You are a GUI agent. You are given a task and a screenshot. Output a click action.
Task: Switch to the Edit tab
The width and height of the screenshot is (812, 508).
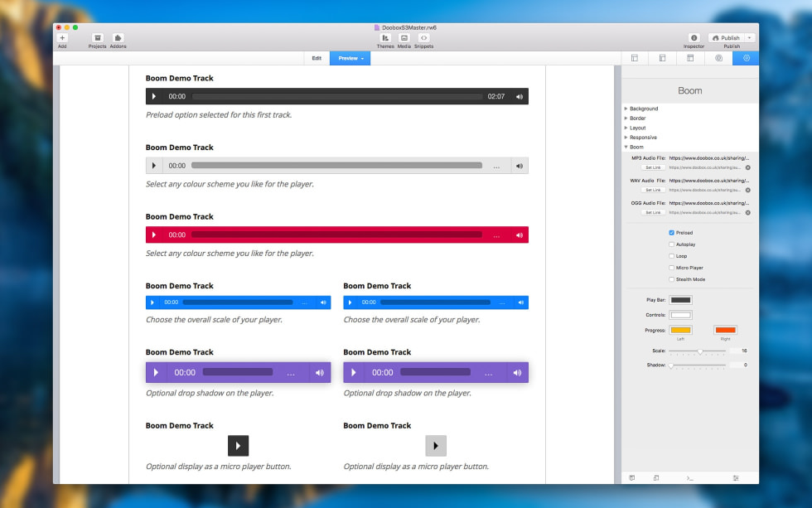coord(317,58)
